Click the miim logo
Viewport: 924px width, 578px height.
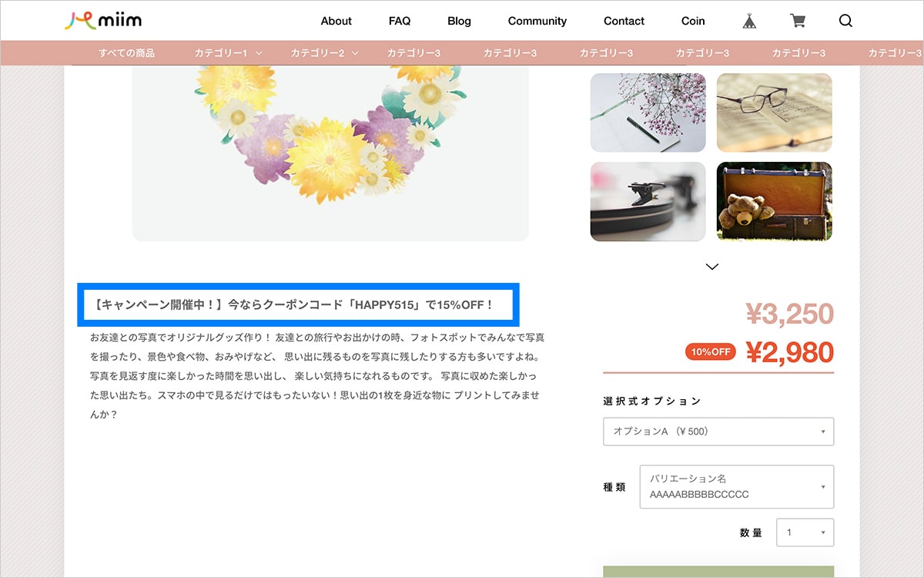102,21
